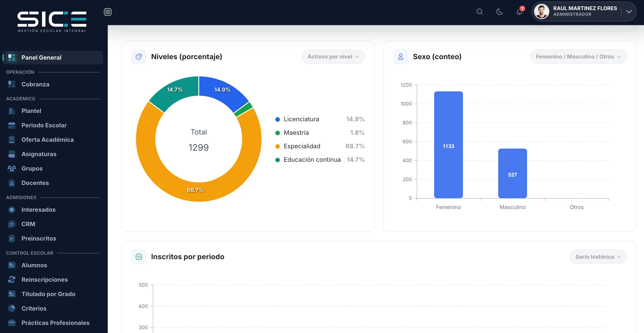This screenshot has height=333, width=644.
Task: Open Titulado por Grado page
Action: coord(53,294)
